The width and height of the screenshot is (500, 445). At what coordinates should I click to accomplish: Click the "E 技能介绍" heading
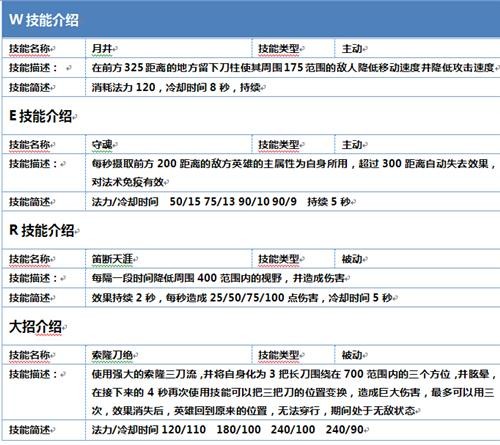(40, 116)
